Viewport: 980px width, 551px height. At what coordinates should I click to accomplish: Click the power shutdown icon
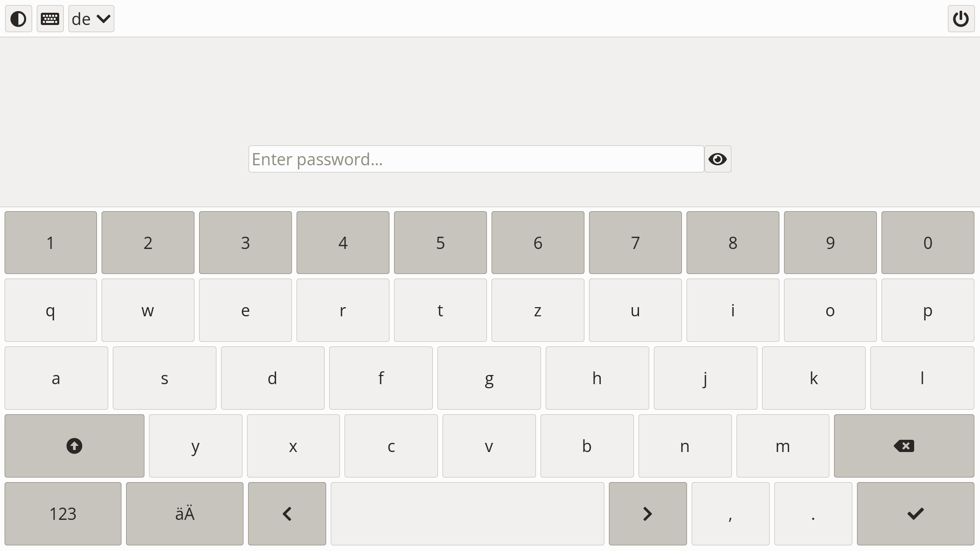[x=961, y=19]
